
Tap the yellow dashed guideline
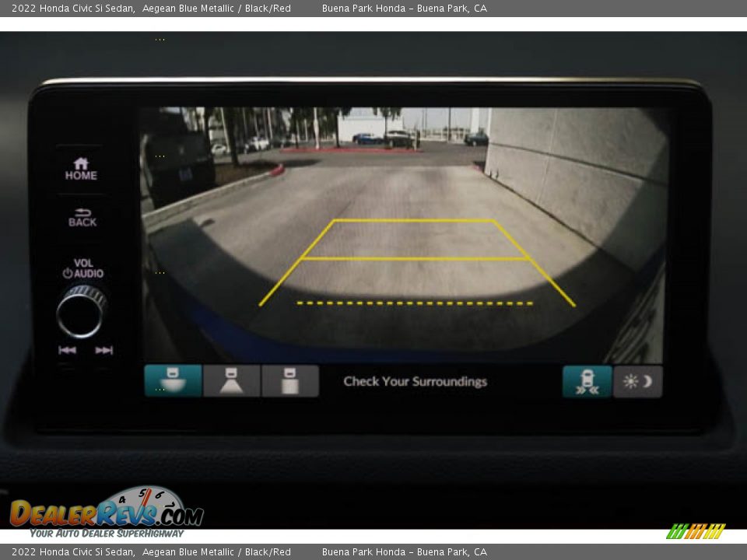[x=415, y=303]
